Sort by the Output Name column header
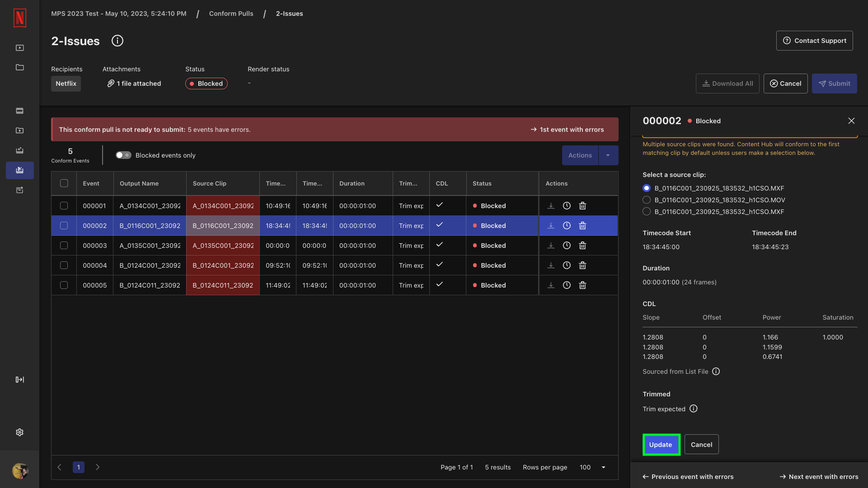868x488 pixels. pos(150,184)
